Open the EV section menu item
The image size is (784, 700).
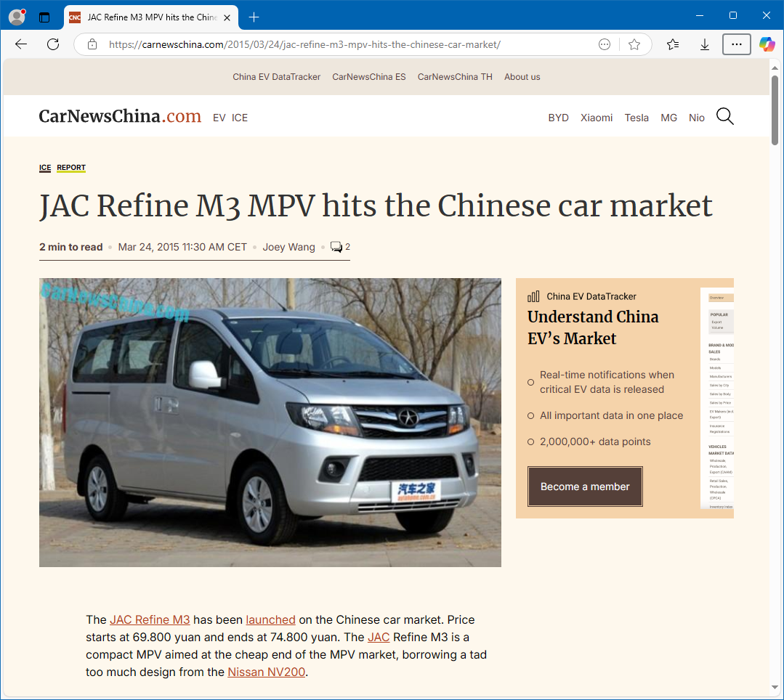point(219,118)
